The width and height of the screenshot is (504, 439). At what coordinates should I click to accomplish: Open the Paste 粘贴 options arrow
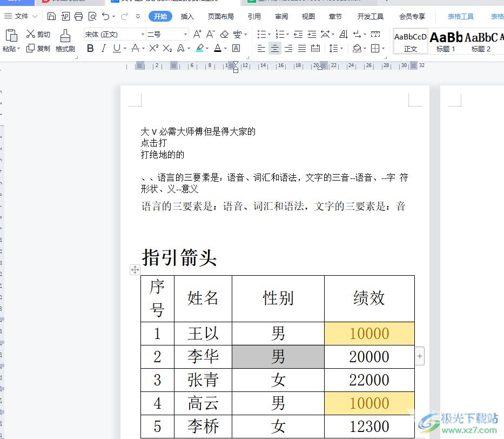(x=19, y=49)
